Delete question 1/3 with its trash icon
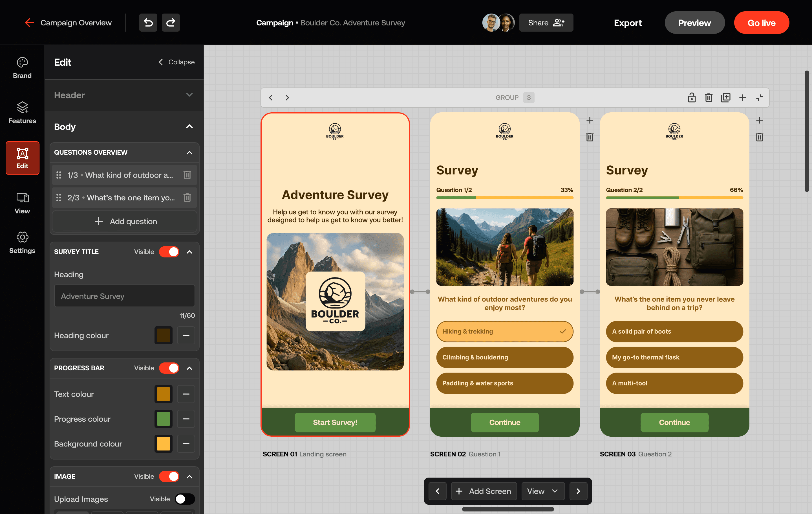The width and height of the screenshot is (812, 514). click(187, 175)
